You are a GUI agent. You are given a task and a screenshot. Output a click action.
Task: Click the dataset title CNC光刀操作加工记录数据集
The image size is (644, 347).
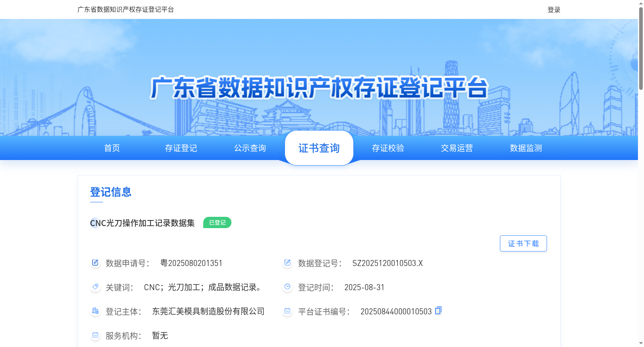(142, 223)
